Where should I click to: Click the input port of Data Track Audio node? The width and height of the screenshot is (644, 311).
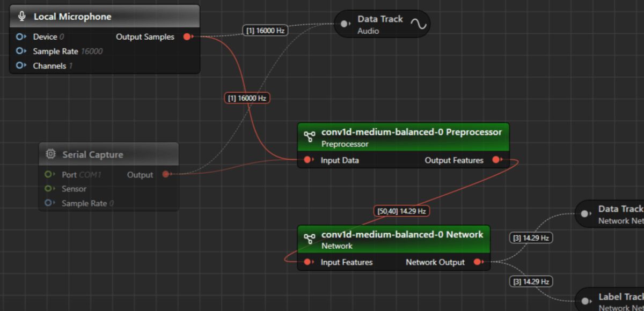click(343, 23)
